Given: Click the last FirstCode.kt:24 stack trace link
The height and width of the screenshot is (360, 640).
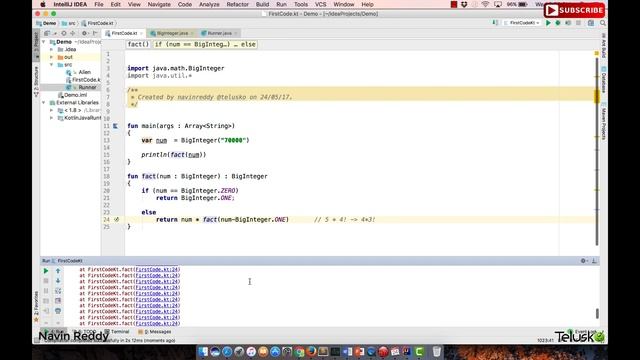Looking at the screenshot, I should click(157, 324).
